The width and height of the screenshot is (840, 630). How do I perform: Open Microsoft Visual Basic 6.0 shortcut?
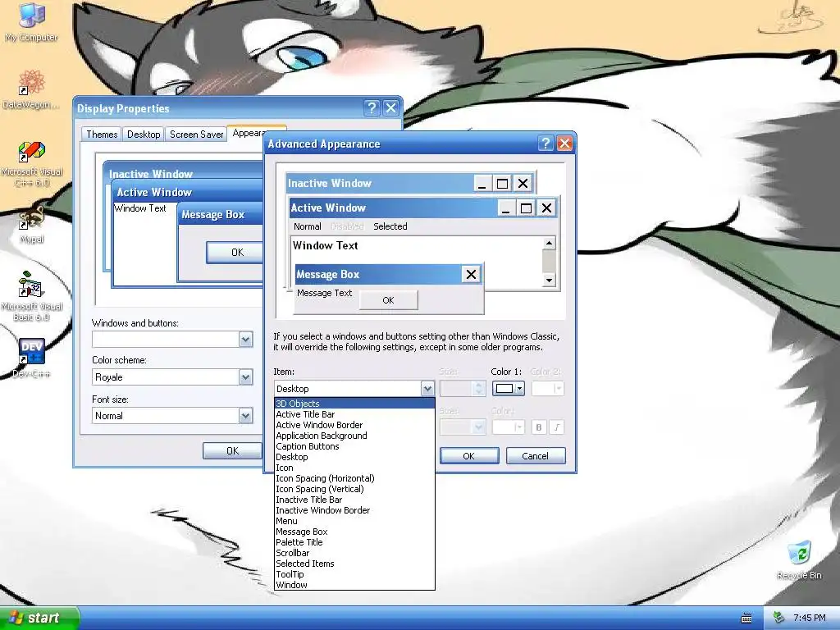(32, 296)
